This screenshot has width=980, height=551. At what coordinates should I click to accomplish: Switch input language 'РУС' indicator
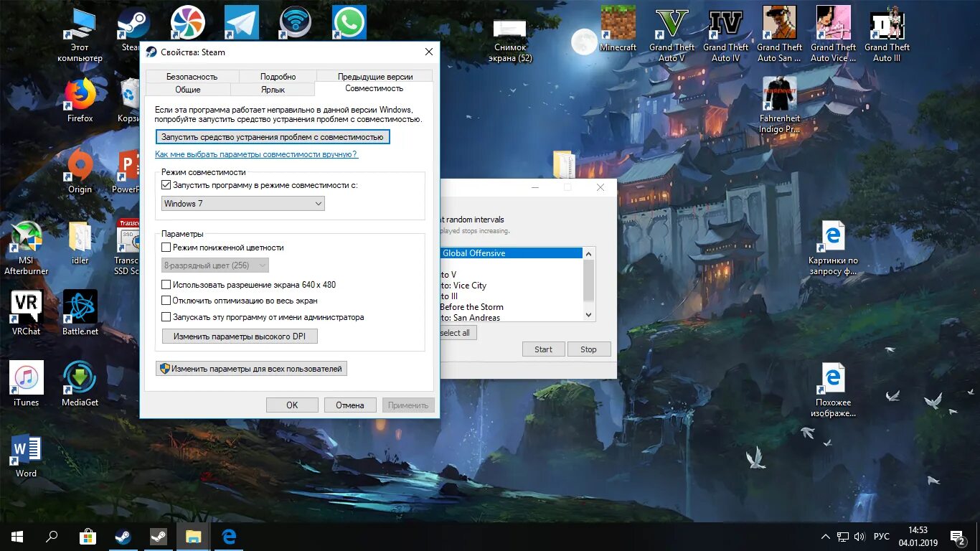pos(882,537)
